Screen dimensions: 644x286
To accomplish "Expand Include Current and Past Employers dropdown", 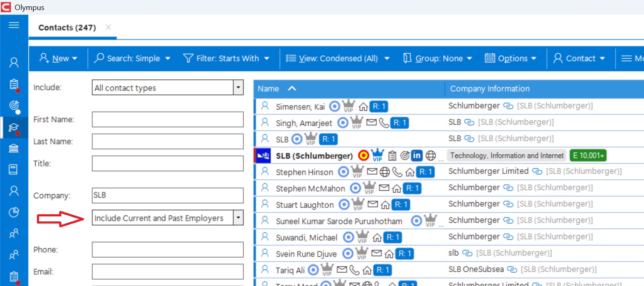I will point(238,218).
